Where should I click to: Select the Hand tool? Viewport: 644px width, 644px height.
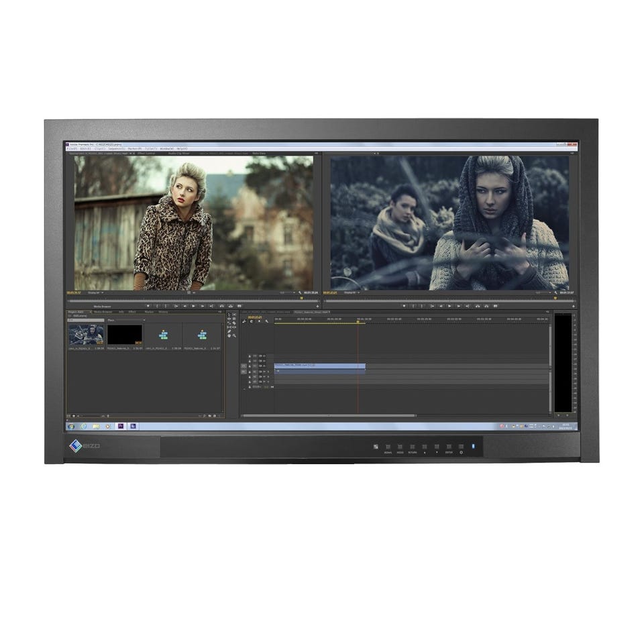pos(229,335)
